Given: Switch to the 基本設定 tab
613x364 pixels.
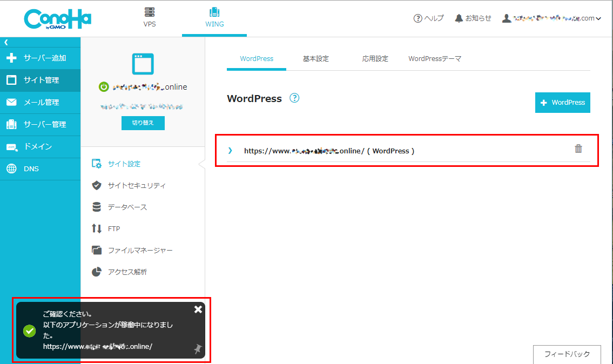Looking at the screenshot, I should coord(316,59).
